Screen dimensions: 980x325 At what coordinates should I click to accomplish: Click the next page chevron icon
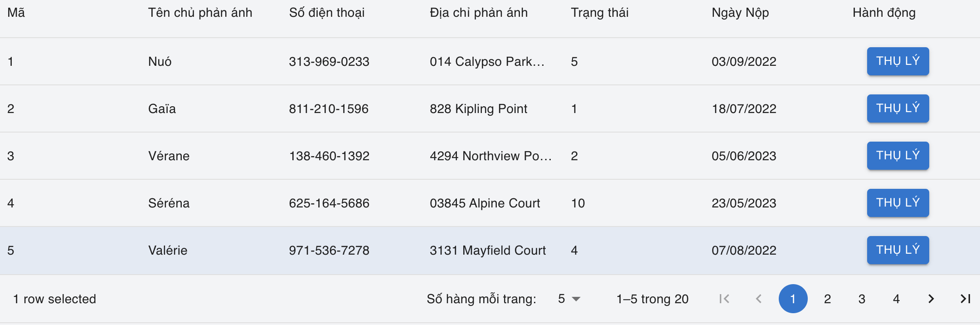[931, 299]
